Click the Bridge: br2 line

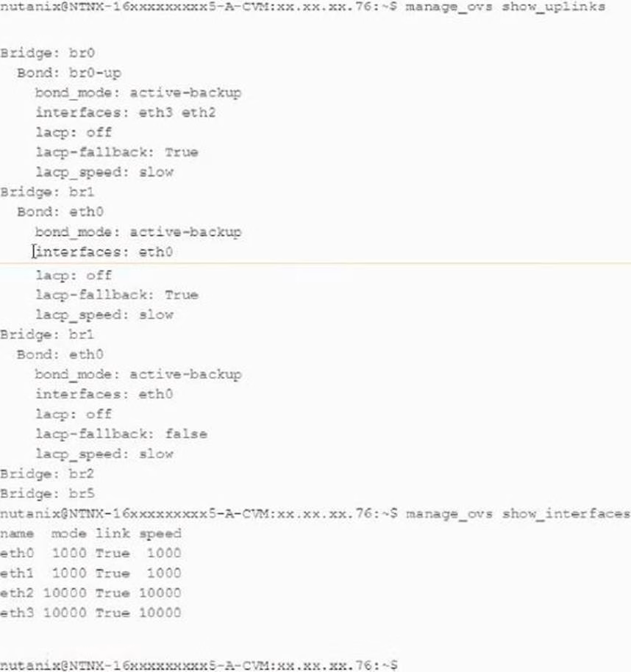[47, 473]
